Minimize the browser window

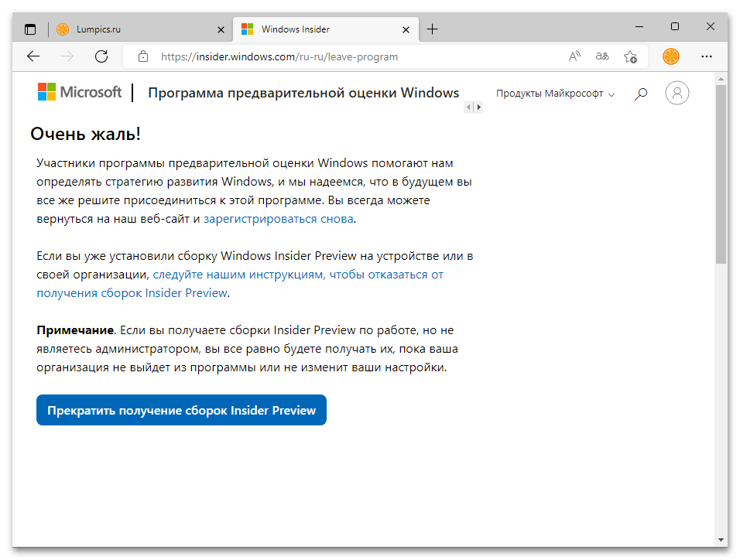tap(639, 27)
